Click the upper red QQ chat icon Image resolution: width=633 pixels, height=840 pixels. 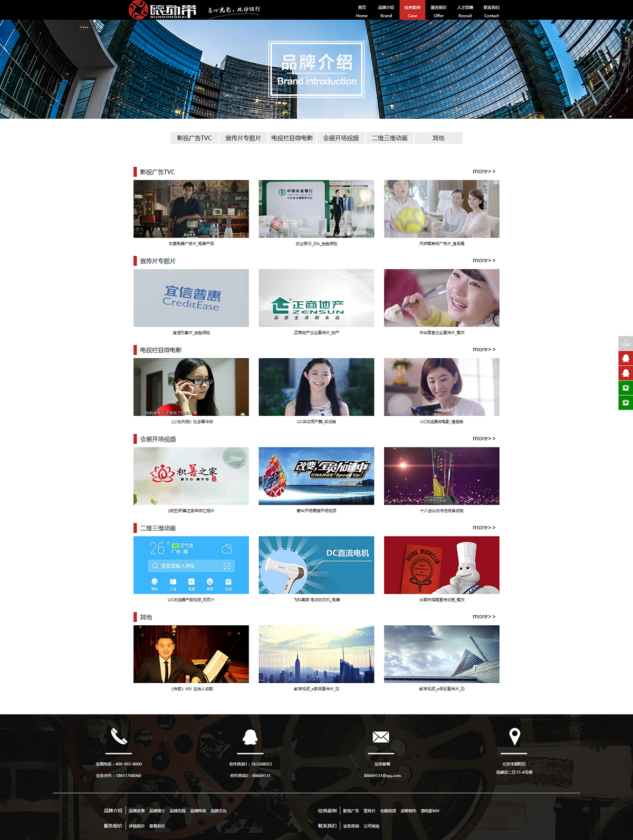pos(626,358)
